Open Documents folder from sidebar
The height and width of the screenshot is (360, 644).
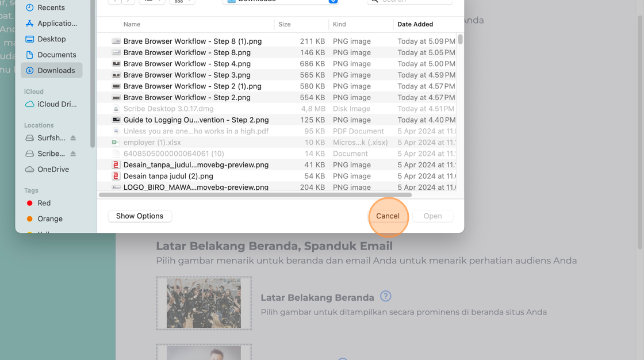pyautogui.click(x=51, y=55)
